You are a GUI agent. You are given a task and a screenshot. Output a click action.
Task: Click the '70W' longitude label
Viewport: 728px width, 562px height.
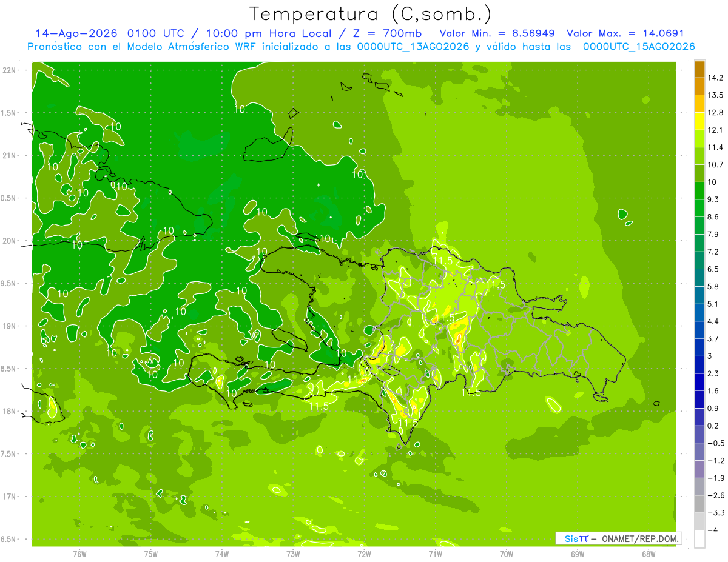(507, 554)
